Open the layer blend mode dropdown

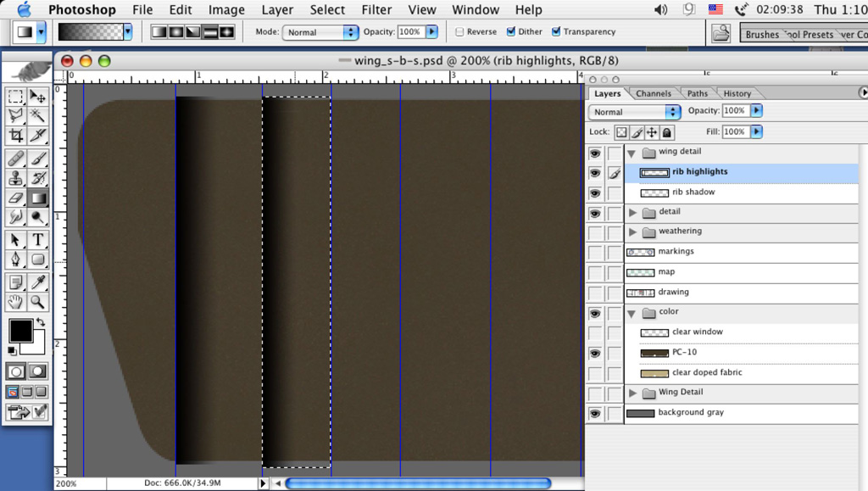click(634, 112)
